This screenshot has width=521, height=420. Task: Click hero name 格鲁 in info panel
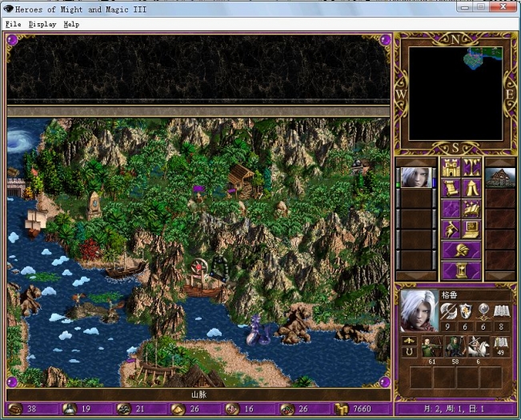click(449, 295)
